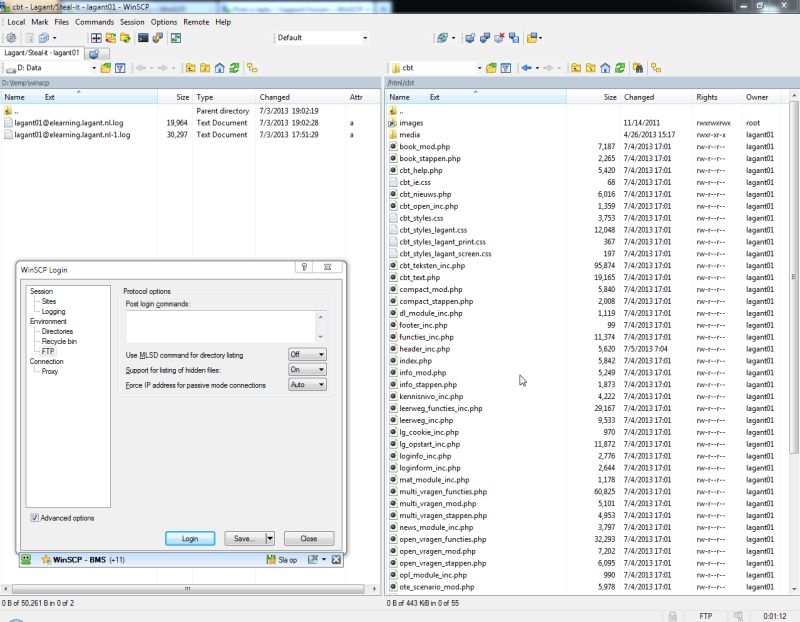Open the Session menu

tap(135, 21)
